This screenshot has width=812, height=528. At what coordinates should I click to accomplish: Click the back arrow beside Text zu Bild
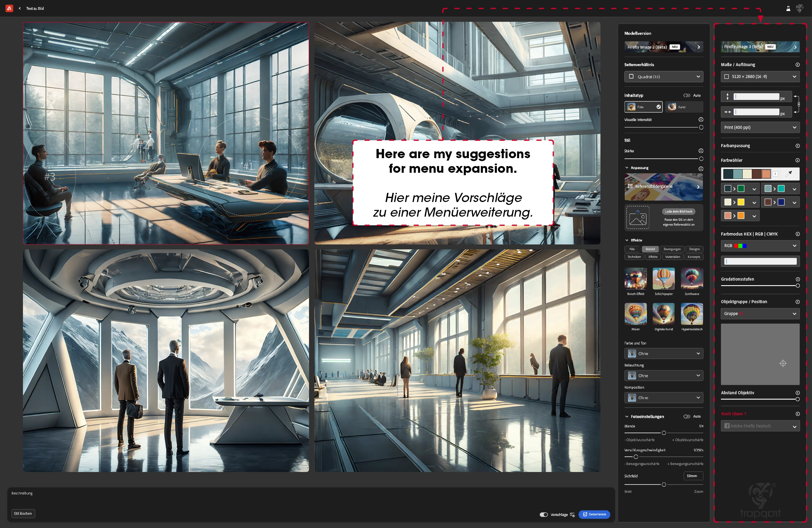pos(20,8)
